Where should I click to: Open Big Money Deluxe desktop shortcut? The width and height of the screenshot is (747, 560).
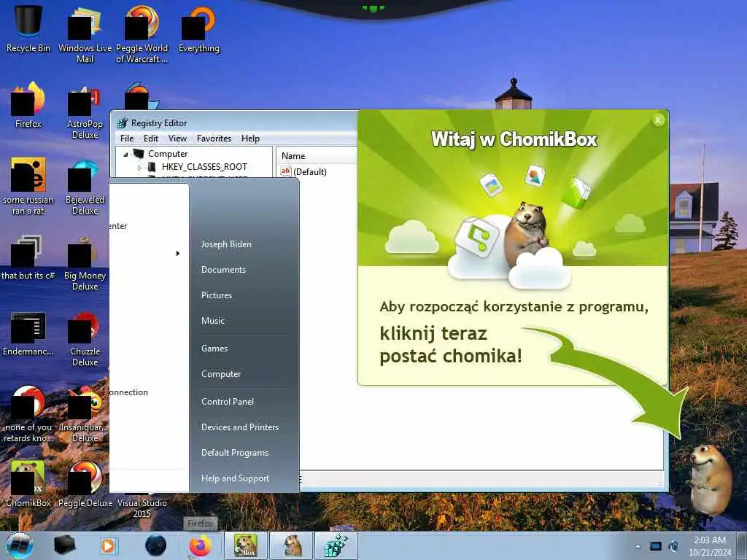click(85, 262)
